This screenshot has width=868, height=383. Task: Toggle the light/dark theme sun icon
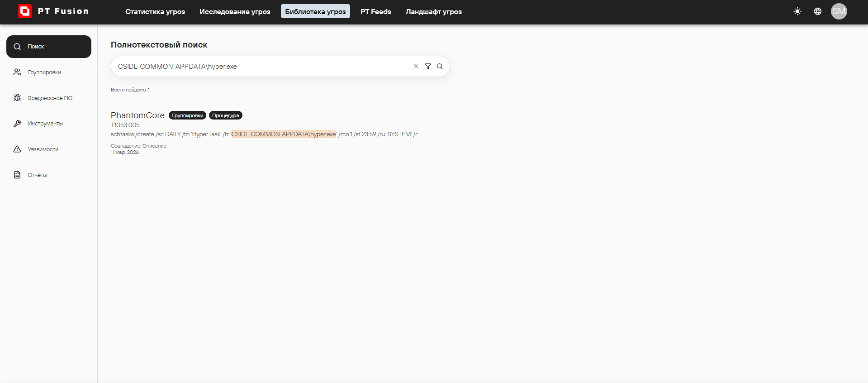pyautogui.click(x=797, y=11)
